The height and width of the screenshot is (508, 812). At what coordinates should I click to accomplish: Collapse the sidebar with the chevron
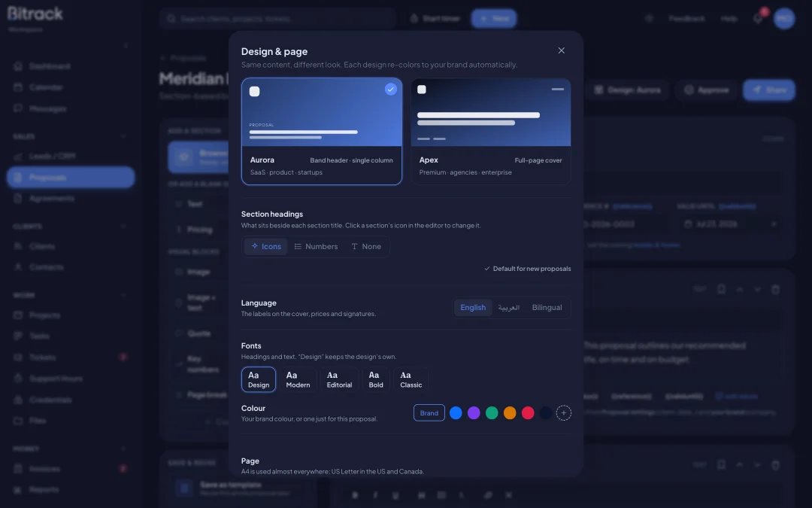pyautogui.click(x=126, y=46)
